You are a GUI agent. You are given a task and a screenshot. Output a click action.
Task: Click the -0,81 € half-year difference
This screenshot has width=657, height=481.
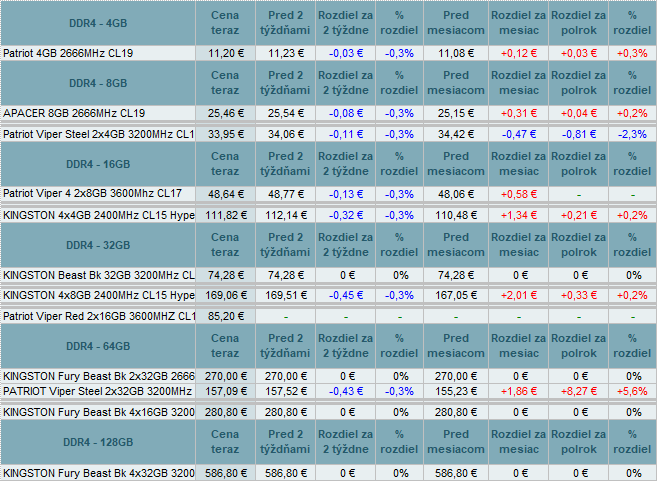579,134
